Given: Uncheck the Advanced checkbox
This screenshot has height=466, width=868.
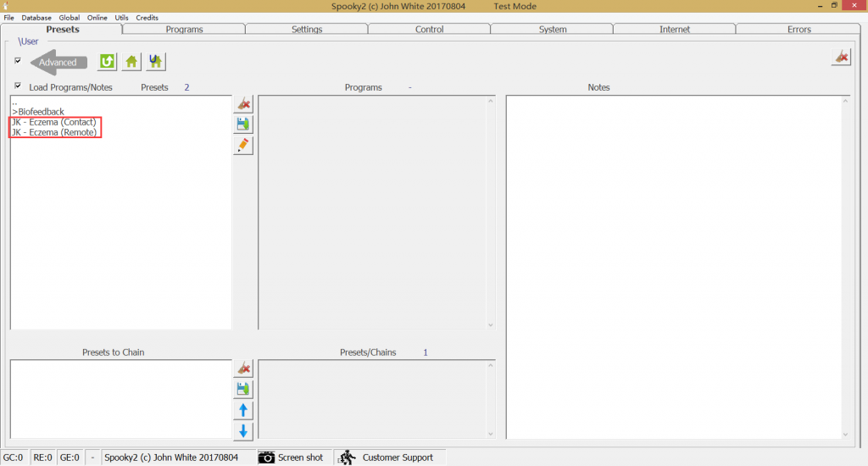Looking at the screenshot, I should coord(18,61).
